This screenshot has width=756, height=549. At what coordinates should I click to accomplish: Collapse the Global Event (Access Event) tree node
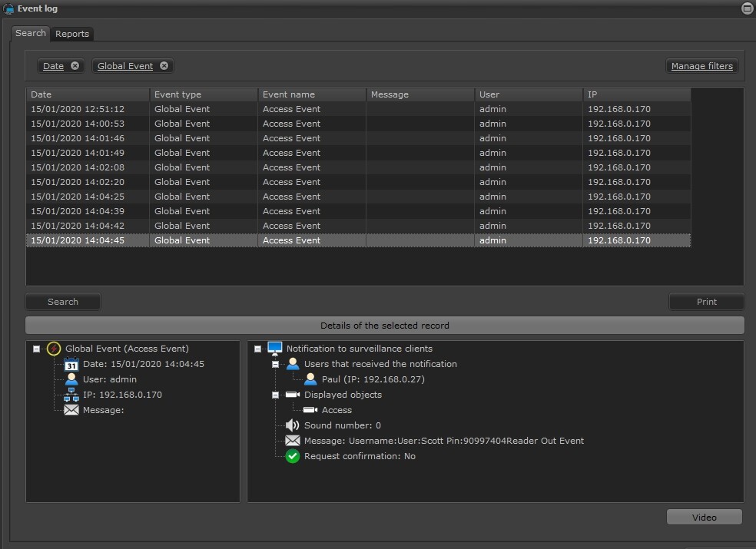[x=37, y=349]
